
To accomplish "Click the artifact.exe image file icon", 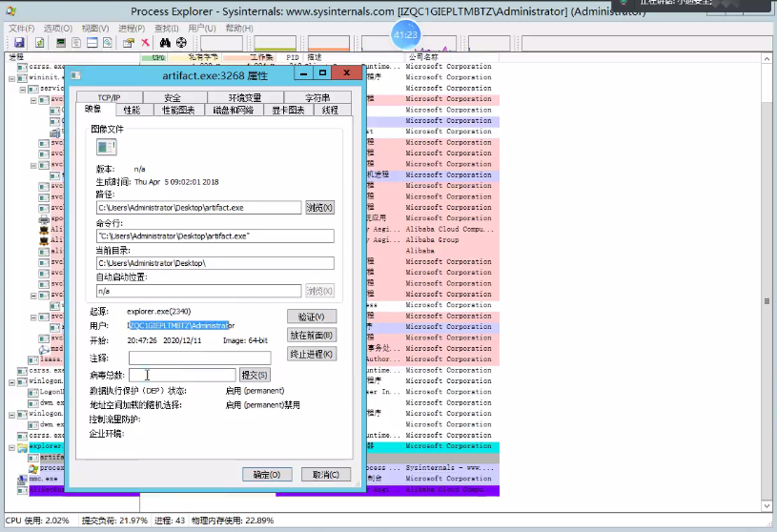I will point(106,146).
